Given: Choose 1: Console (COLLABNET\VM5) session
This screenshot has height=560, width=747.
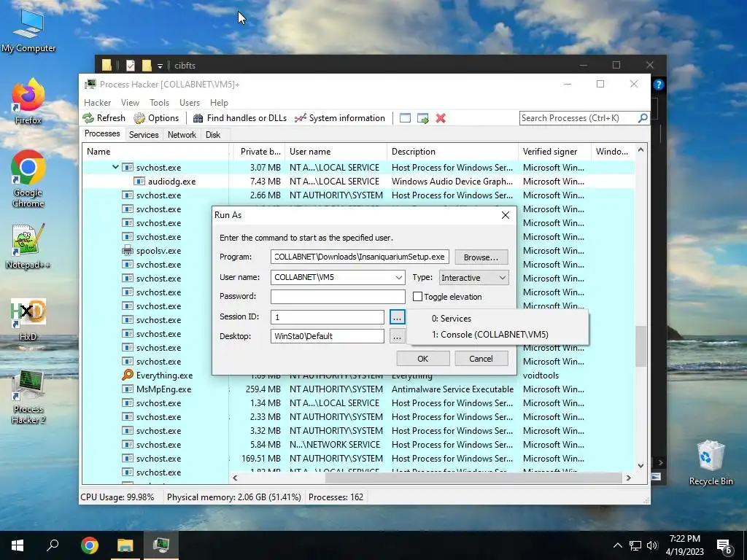Looking at the screenshot, I should tap(498, 335).
